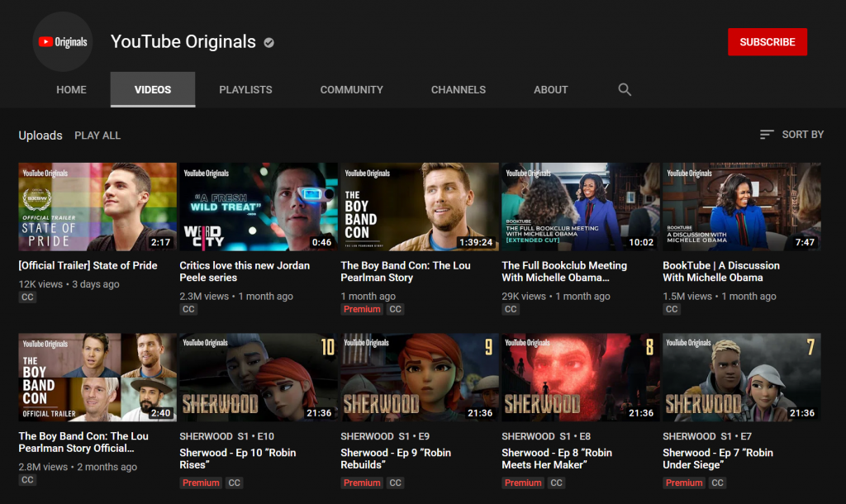Click CC badge under Sherwood Ep 10

click(x=234, y=483)
